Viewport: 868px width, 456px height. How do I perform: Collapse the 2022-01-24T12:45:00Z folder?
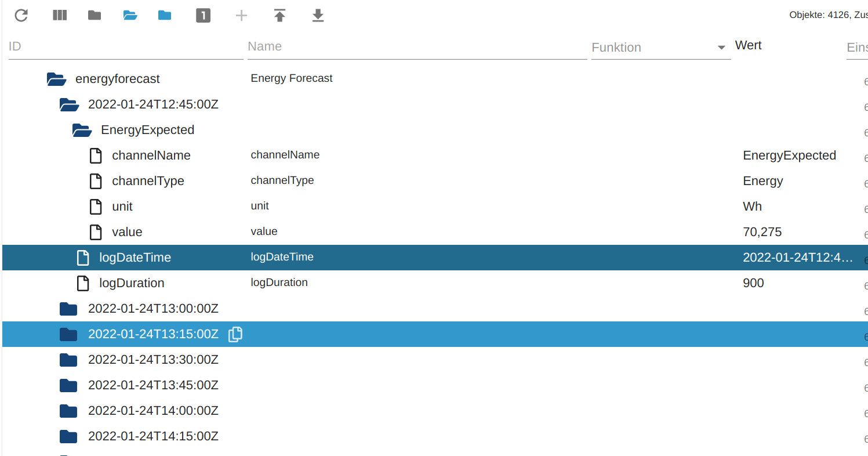[69, 104]
